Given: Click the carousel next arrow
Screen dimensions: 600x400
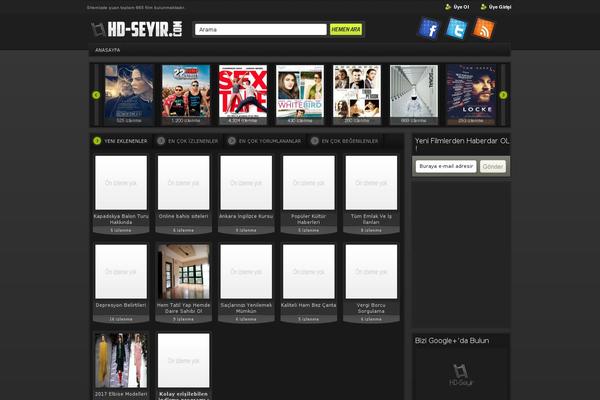Looking at the screenshot, I should tap(503, 95).
